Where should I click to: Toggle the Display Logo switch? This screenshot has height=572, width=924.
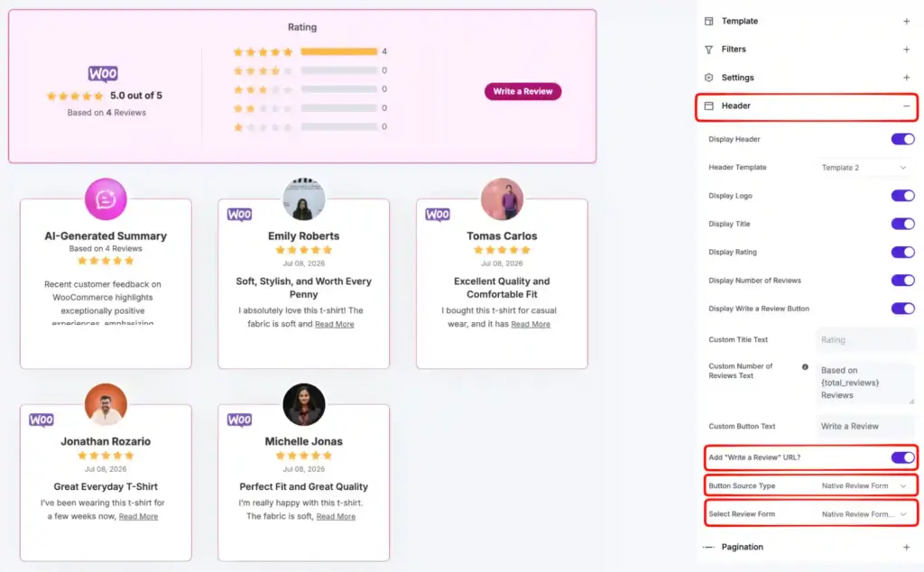coord(902,196)
